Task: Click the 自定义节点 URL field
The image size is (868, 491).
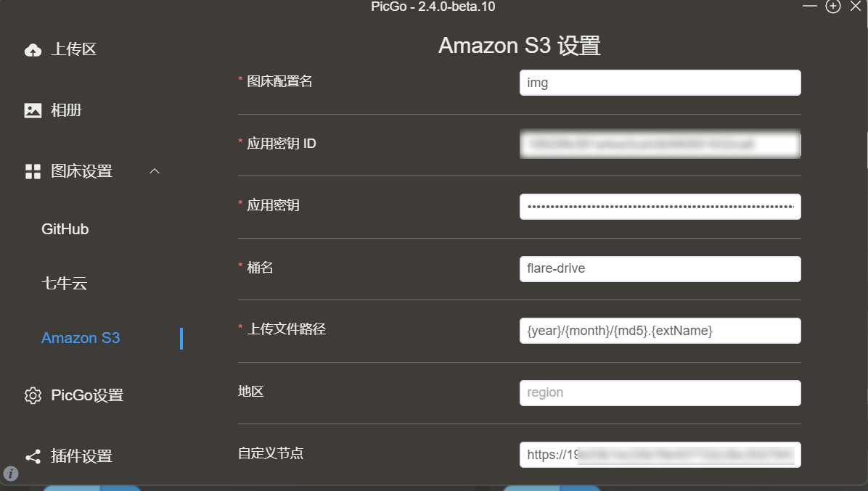Action: (x=660, y=455)
